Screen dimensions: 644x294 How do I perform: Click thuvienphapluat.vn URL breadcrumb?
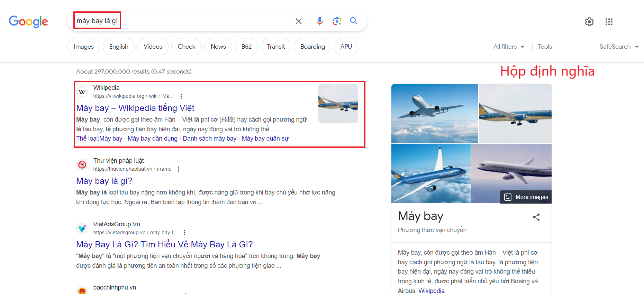click(x=132, y=169)
